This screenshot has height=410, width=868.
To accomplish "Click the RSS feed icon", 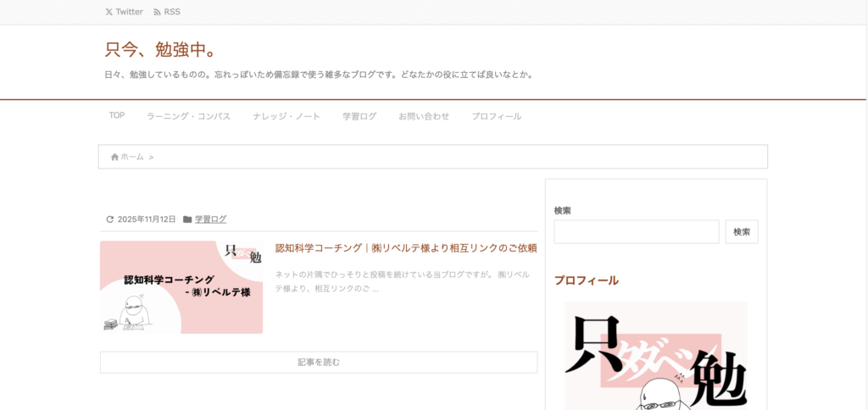I will pos(157,12).
